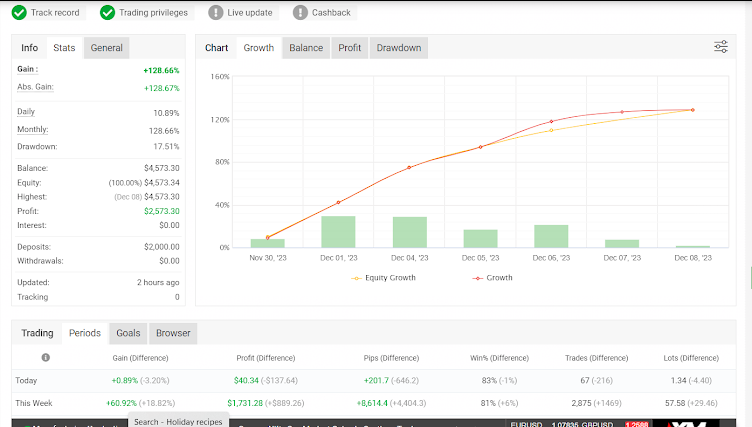The height and width of the screenshot is (427, 752).
Task: Click the Profit $2,573.30 value
Action: click(162, 211)
